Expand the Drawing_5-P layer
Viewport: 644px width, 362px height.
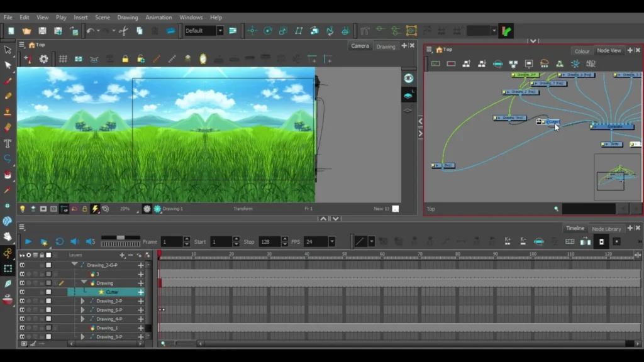pos(82,310)
